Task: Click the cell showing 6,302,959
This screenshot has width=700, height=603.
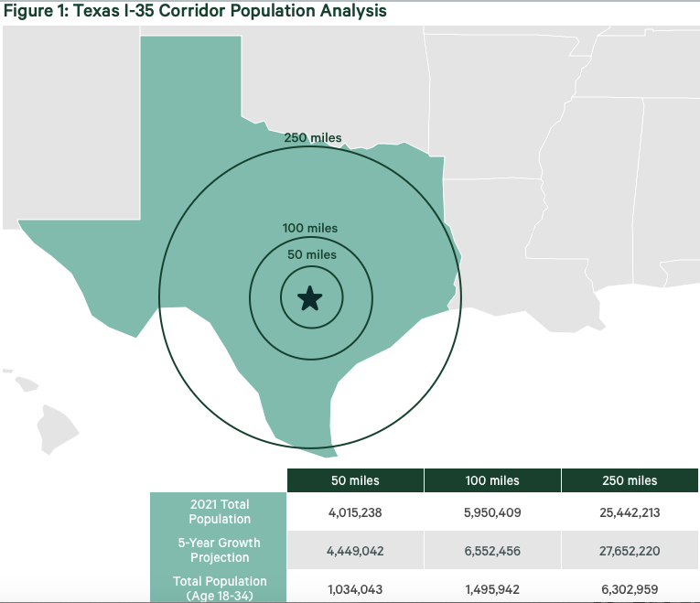Action: click(x=630, y=588)
